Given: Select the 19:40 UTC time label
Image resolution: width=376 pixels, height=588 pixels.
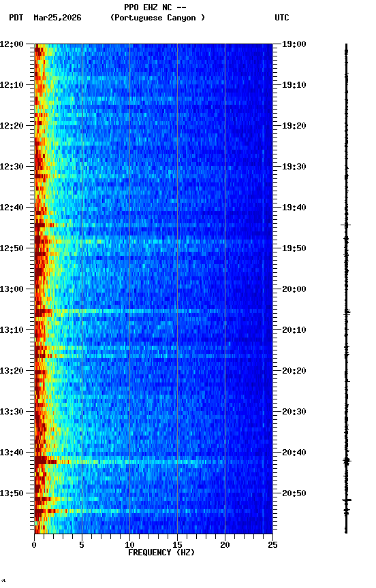Looking at the screenshot, I should 294,208.
